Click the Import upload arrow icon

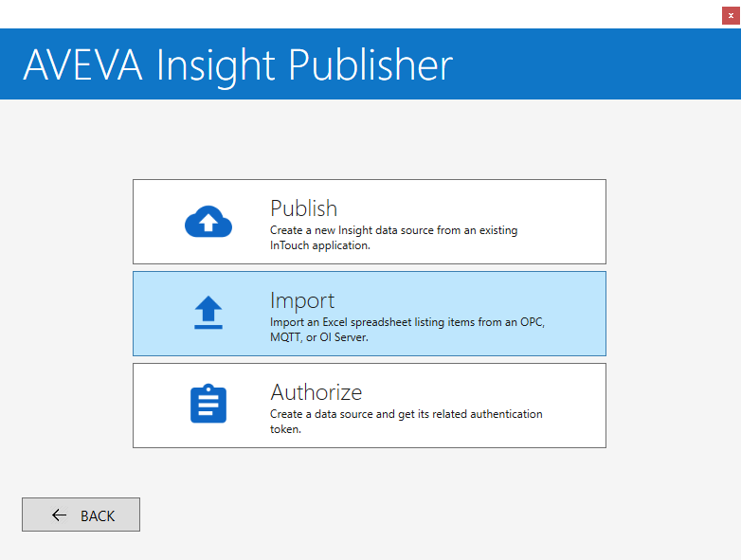click(x=208, y=313)
